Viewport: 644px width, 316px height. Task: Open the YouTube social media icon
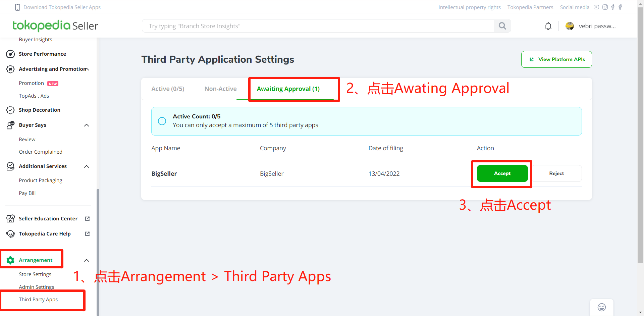596,7
